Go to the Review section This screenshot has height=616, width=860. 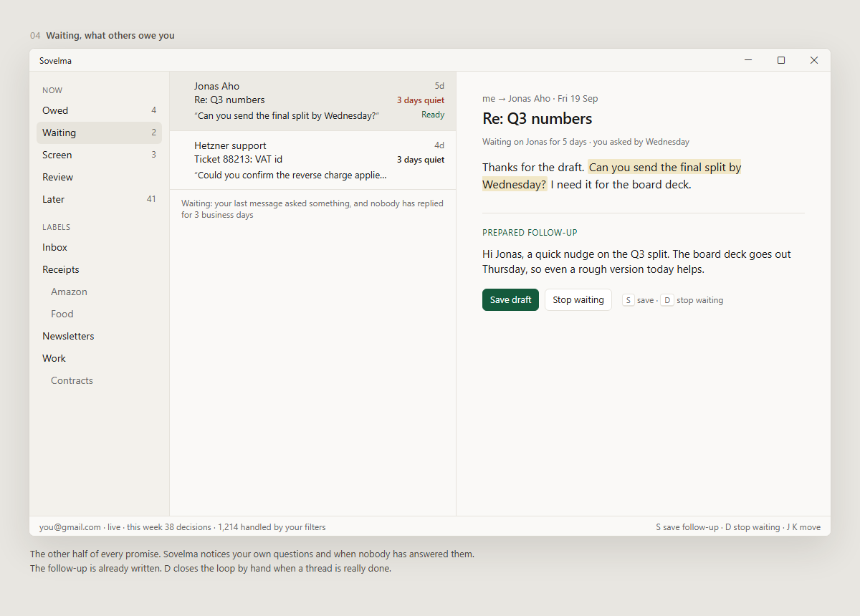pos(99,177)
